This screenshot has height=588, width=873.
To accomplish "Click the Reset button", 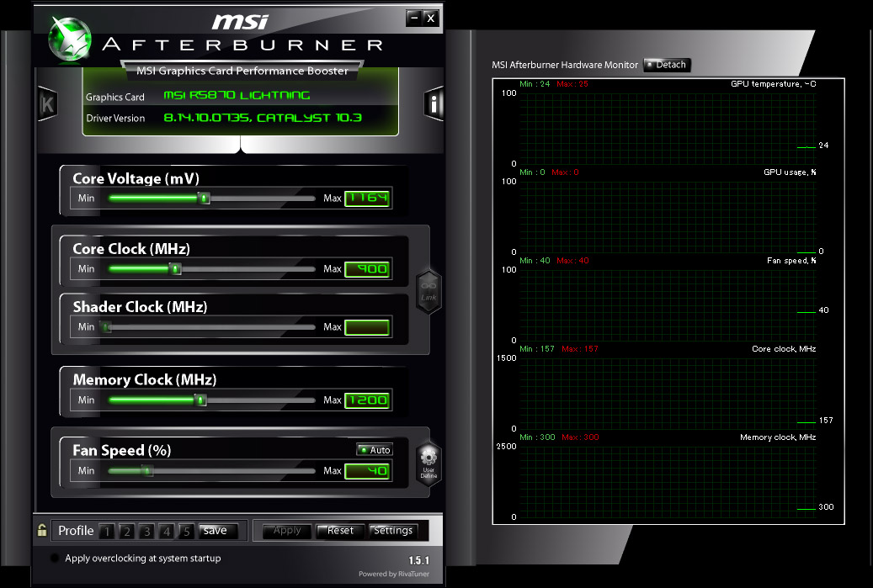I will click(x=340, y=531).
